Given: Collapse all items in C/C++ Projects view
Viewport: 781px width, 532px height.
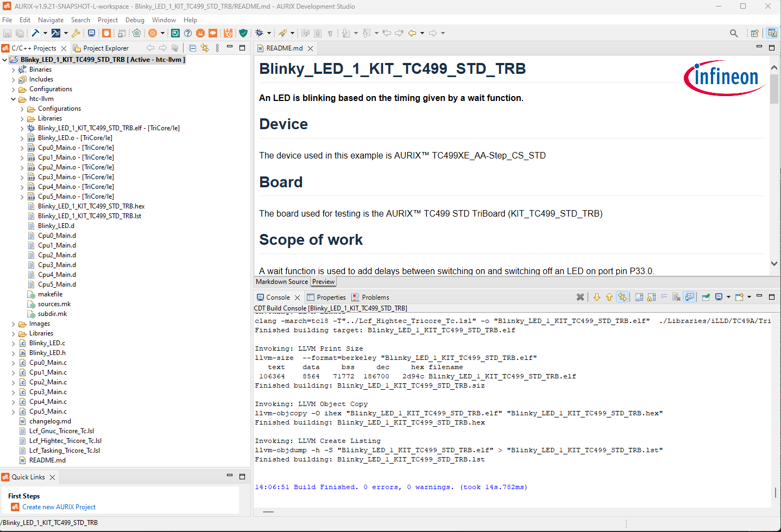Looking at the screenshot, I should 192,48.
